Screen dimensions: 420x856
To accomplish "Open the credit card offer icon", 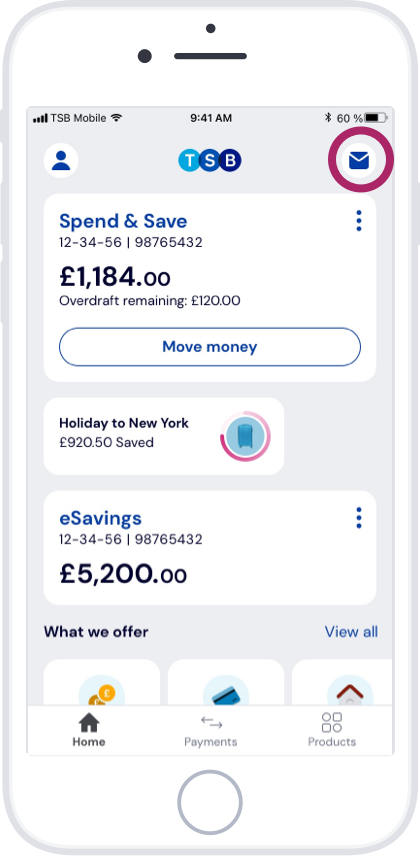I will tap(226, 690).
